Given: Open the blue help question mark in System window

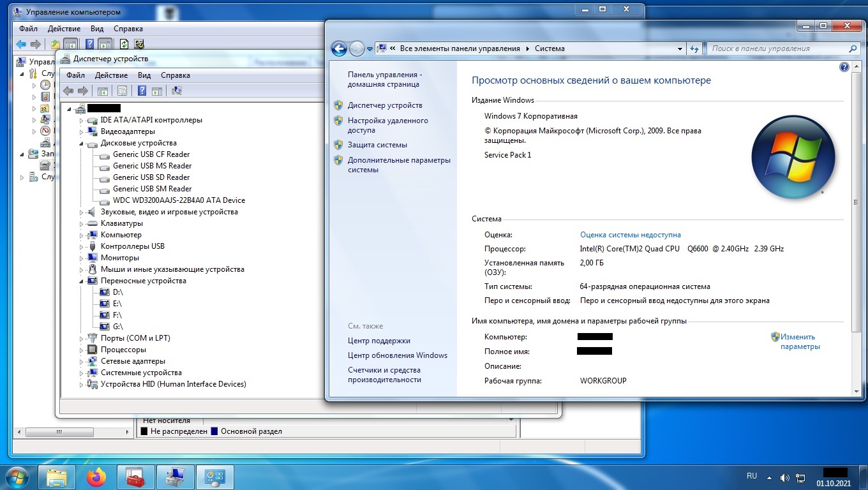Looking at the screenshot, I should [844, 67].
